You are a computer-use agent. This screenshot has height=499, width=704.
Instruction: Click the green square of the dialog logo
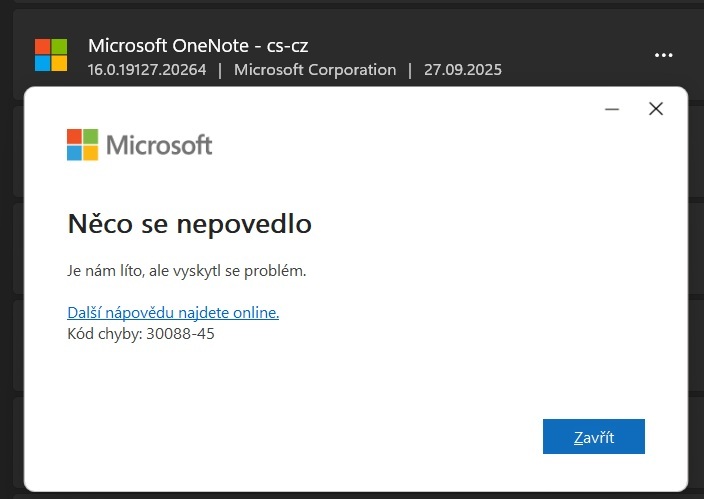(x=91, y=137)
